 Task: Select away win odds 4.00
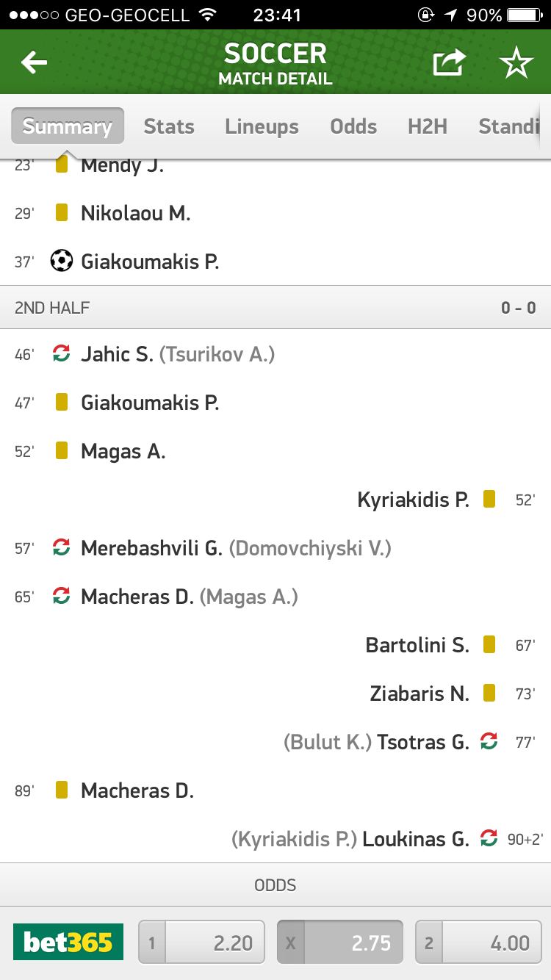[478, 942]
